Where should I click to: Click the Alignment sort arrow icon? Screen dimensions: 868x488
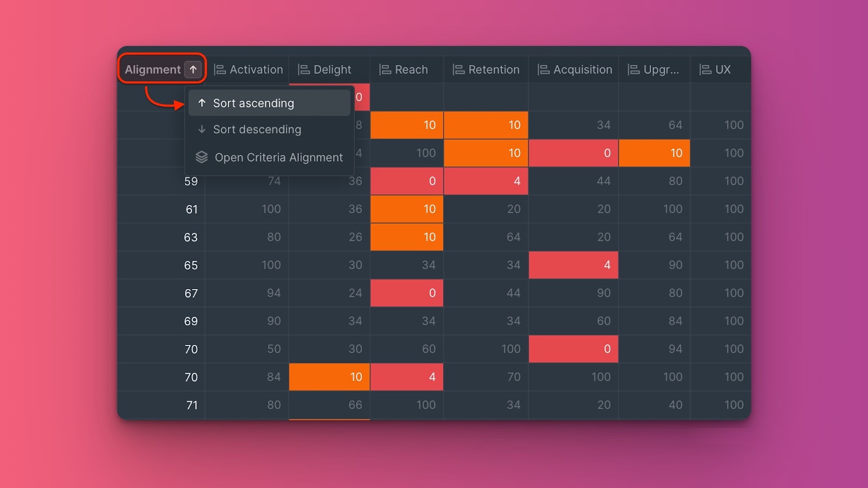pos(193,69)
